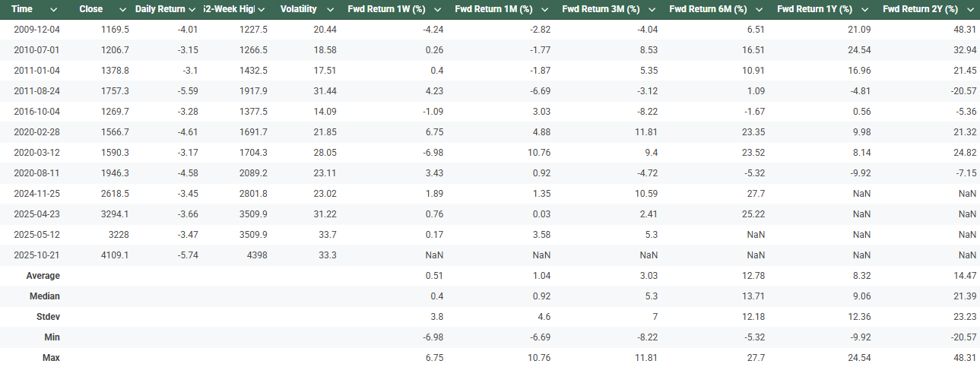Select the 2024-11-25 date cell
Image resolution: width=980 pixels, height=367 pixels.
[36, 194]
